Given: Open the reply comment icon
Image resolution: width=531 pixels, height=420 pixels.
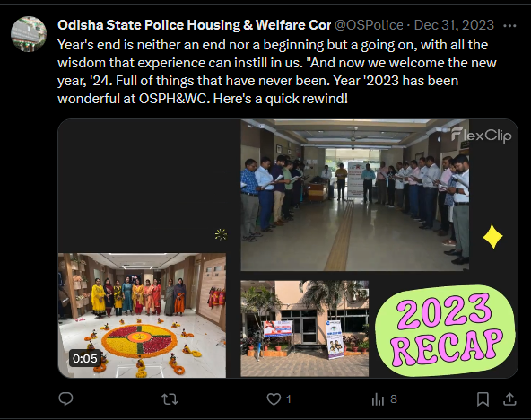Looking at the screenshot, I should (x=65, y=398).
